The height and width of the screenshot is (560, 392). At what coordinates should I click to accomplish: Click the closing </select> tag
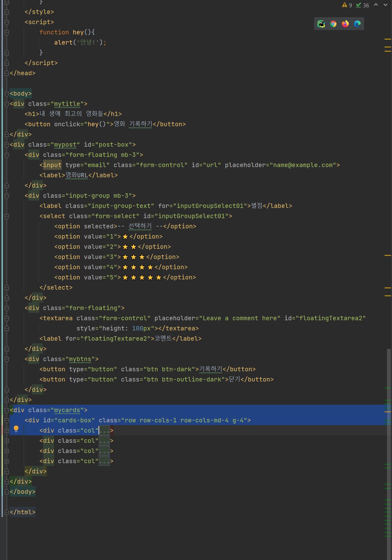[x=56, y=287]
